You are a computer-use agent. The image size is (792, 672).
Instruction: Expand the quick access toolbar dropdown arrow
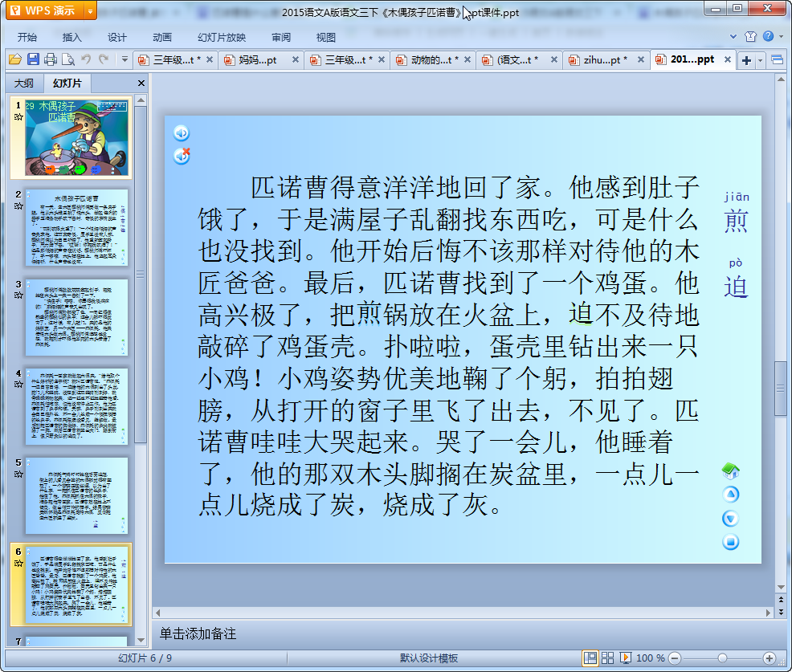pos(125,59)
